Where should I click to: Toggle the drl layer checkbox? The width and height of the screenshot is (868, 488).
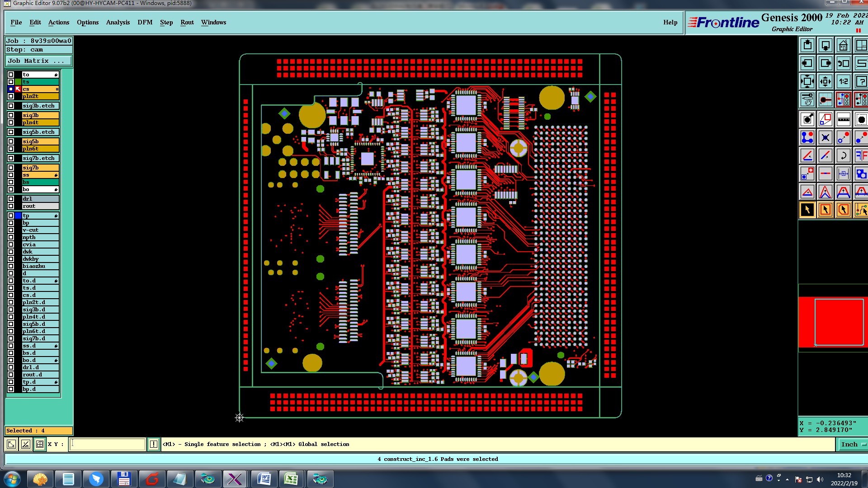(x=11, y=199)
